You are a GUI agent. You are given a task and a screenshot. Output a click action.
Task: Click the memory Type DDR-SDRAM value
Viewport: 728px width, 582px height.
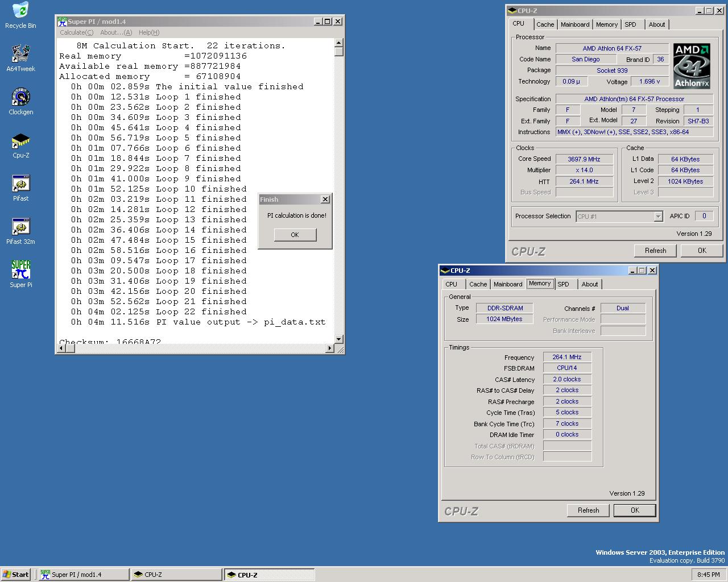(x=504, y=308)
